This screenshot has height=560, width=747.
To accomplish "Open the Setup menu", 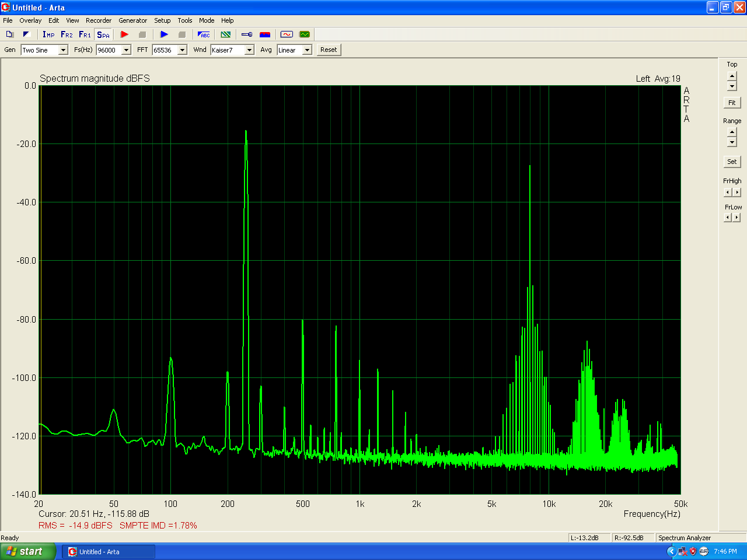I will (x=162, y=20).
